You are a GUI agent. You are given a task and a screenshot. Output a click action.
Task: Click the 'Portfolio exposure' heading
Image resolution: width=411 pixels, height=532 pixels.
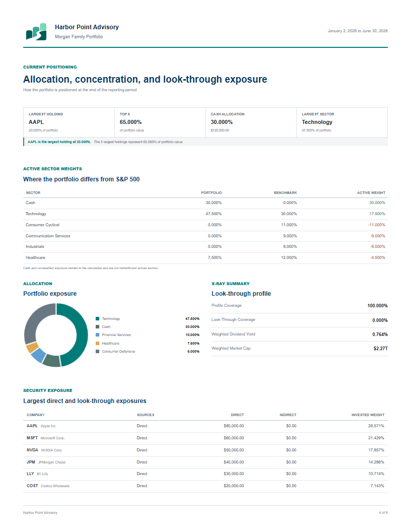50,294
